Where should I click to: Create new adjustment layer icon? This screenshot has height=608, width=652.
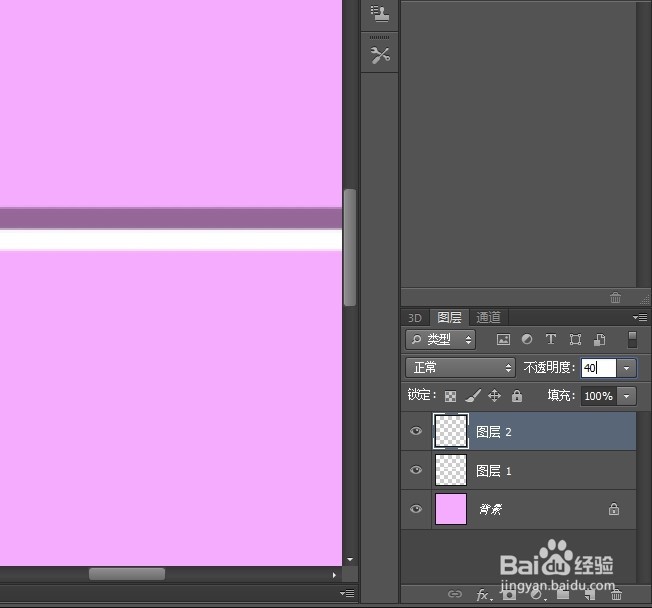[537, 595]
